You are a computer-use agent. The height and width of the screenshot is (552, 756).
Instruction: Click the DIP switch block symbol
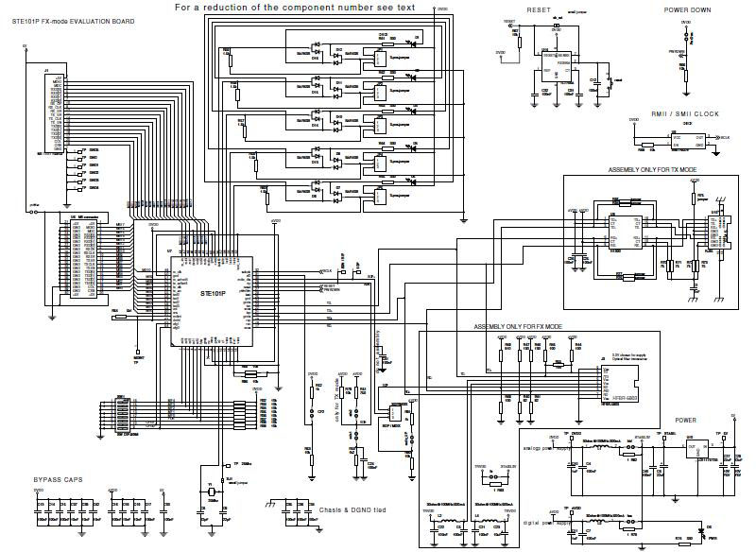pos(121,415)
